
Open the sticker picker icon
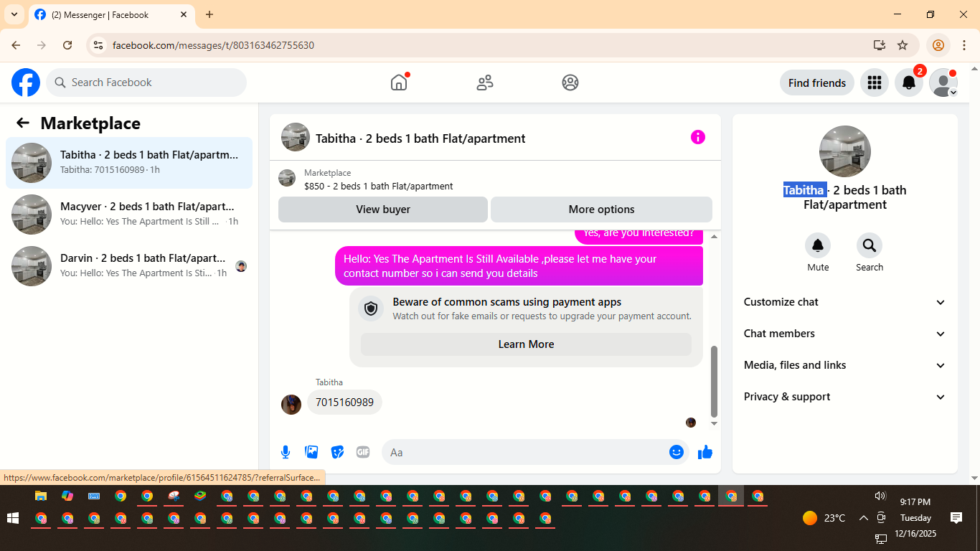(x=337, y=452)
